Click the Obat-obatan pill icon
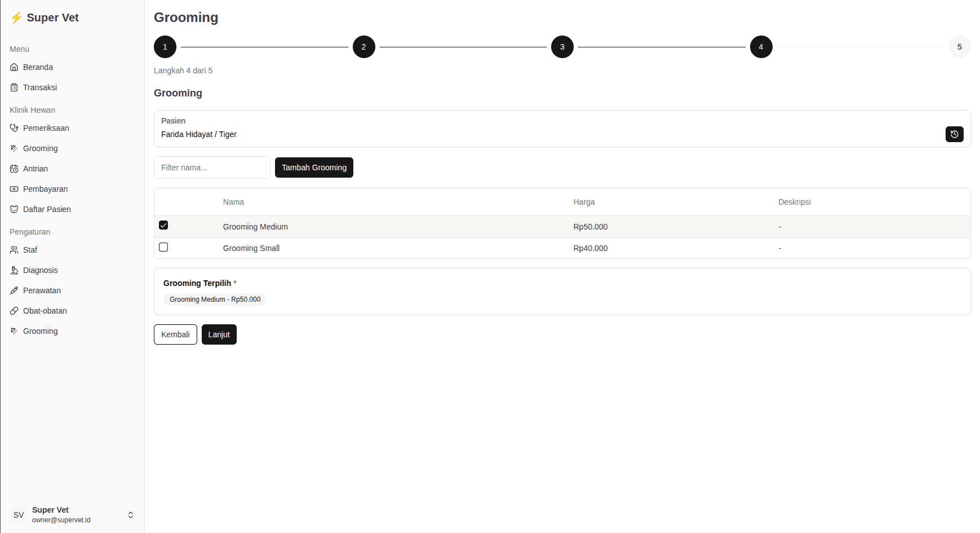The width and height of the screenshot is (980, 533). point(14,311)
